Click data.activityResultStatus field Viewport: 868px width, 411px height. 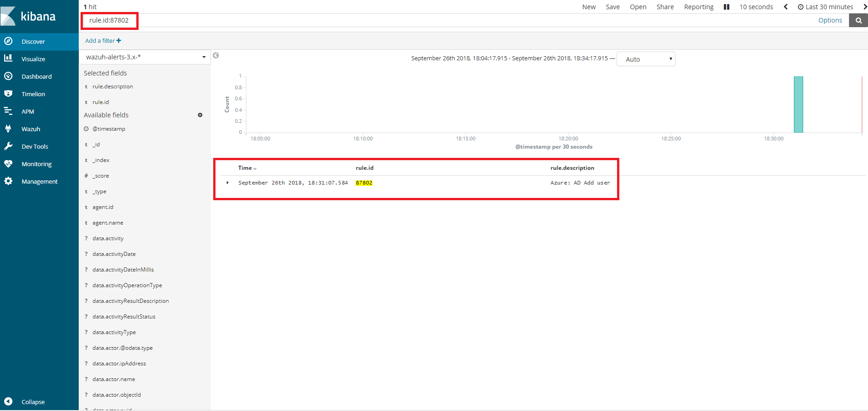click(x=124, y=317)
